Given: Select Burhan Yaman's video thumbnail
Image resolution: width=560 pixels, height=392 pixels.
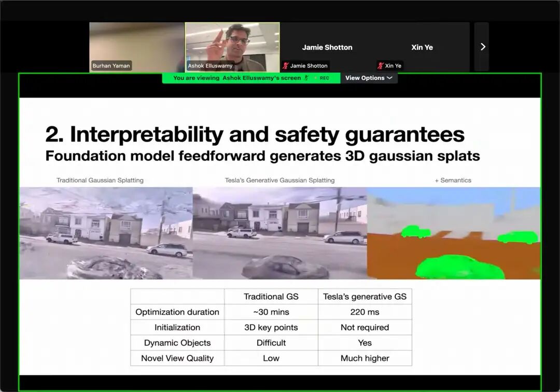Looking at the screenshot, I should [x=137, y=47].
